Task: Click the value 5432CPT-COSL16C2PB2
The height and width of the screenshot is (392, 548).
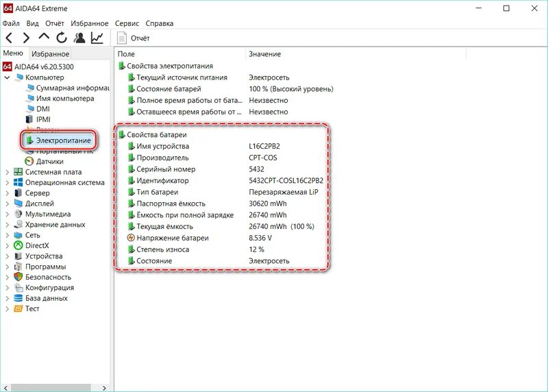Action: 286,180
